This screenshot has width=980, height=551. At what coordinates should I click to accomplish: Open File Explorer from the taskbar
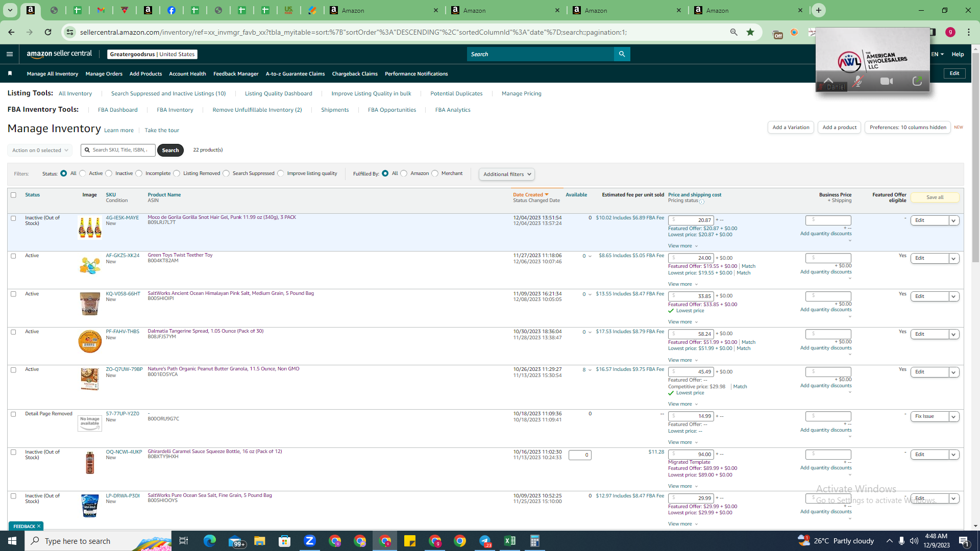260,541
